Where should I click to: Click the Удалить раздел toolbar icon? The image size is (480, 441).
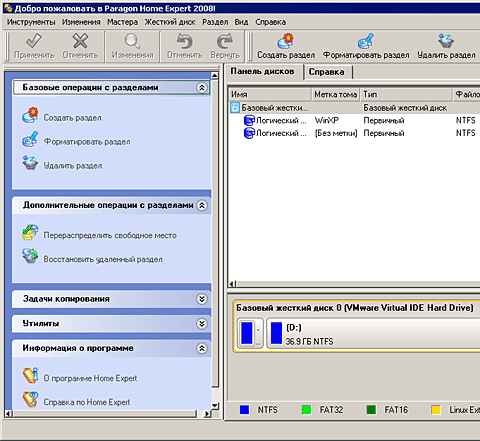click(x=446, y=41)
